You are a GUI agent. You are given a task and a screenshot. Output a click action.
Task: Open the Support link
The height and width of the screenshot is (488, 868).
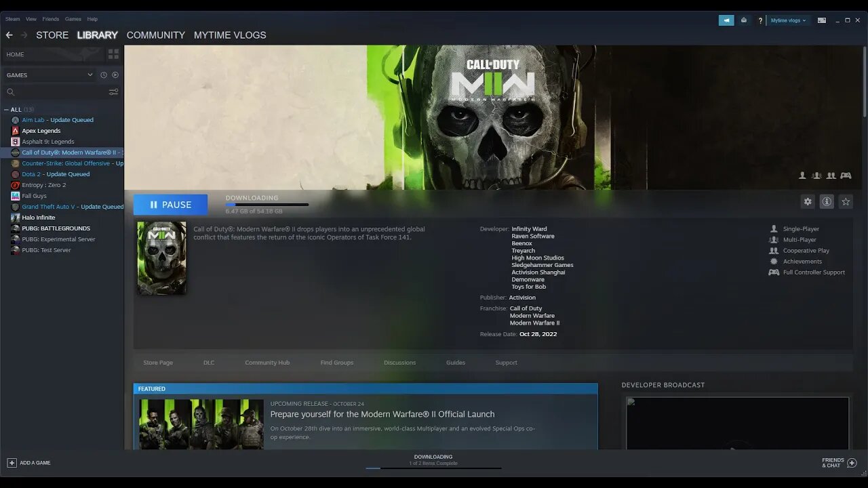(507, 363)
